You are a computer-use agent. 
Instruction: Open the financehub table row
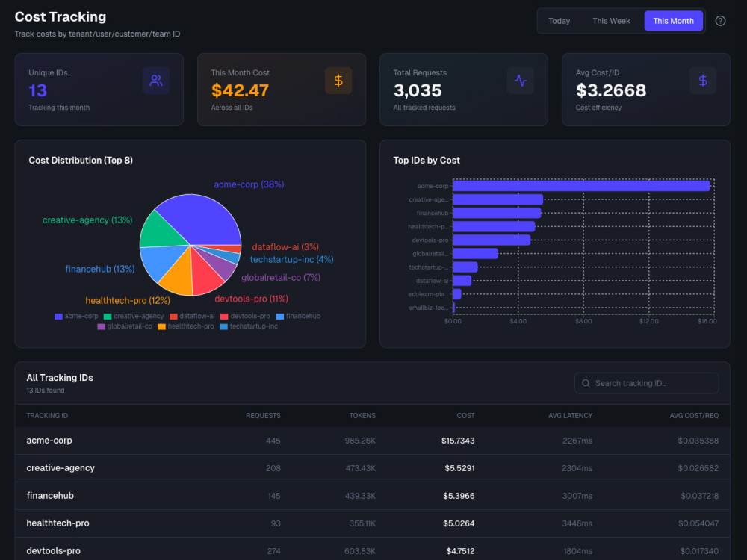tap(373, 496)
